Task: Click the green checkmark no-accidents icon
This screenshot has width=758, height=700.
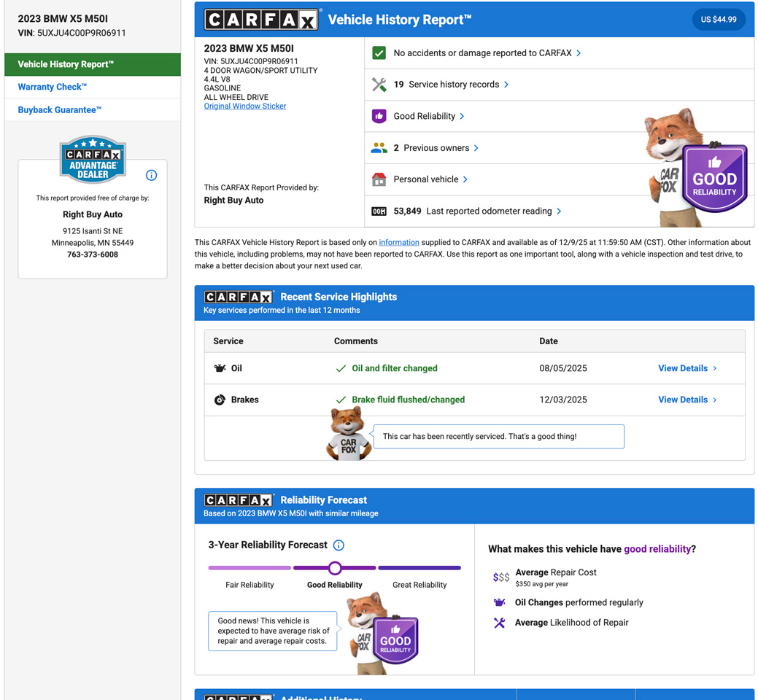Action: coord(379,53)
